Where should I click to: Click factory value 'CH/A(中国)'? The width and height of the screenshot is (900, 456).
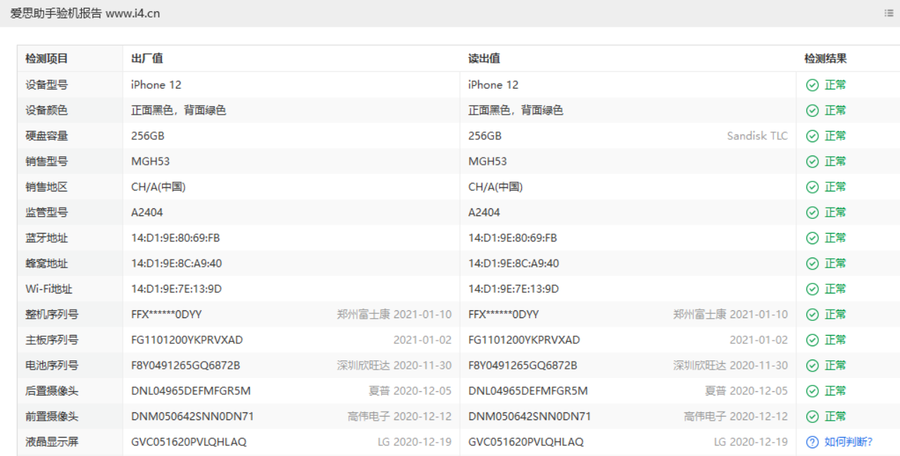click(158, 187)
